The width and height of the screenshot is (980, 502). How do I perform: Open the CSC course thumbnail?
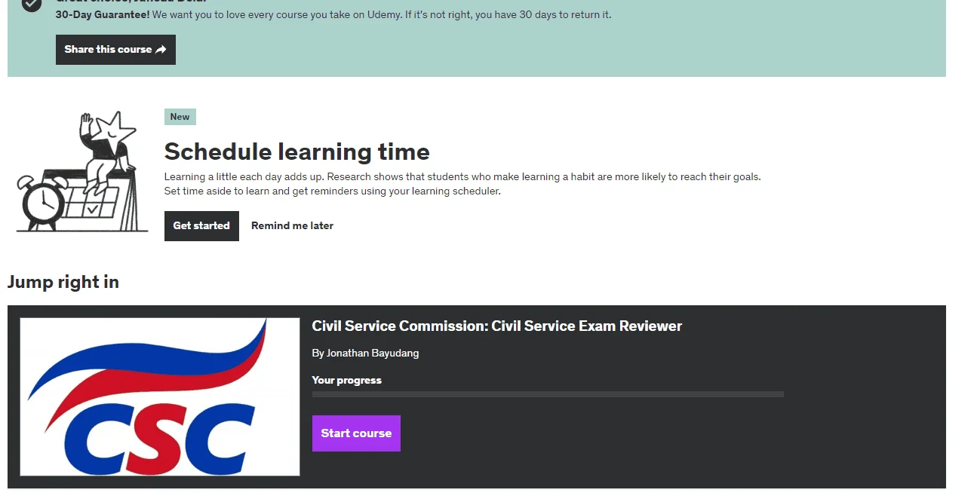click(x=160, y=396)
